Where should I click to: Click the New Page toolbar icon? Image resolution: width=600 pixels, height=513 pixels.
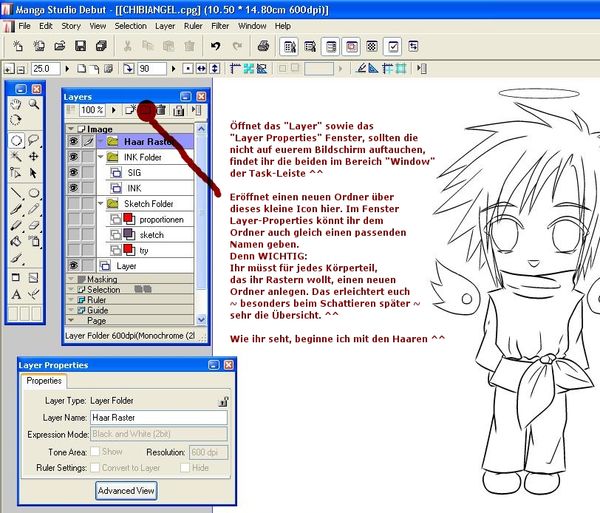coord(18,46)
